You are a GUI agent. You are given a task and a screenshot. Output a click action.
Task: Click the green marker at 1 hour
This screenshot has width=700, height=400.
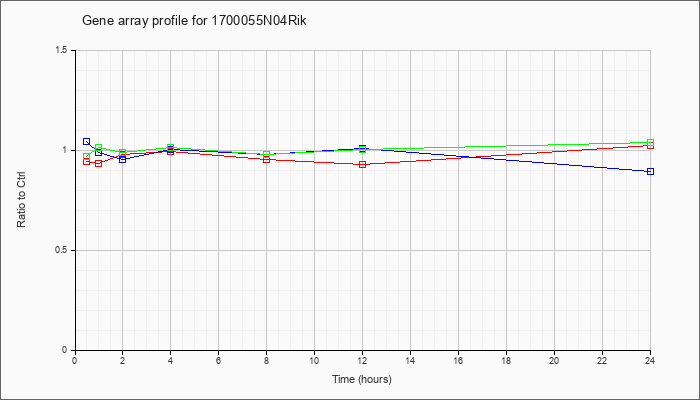point(99,147)
